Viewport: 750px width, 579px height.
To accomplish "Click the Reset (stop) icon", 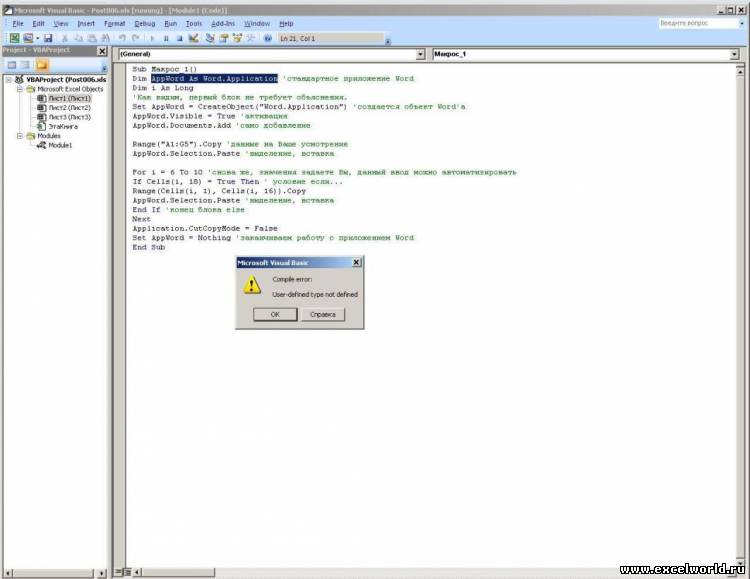I will click(179, 38).
